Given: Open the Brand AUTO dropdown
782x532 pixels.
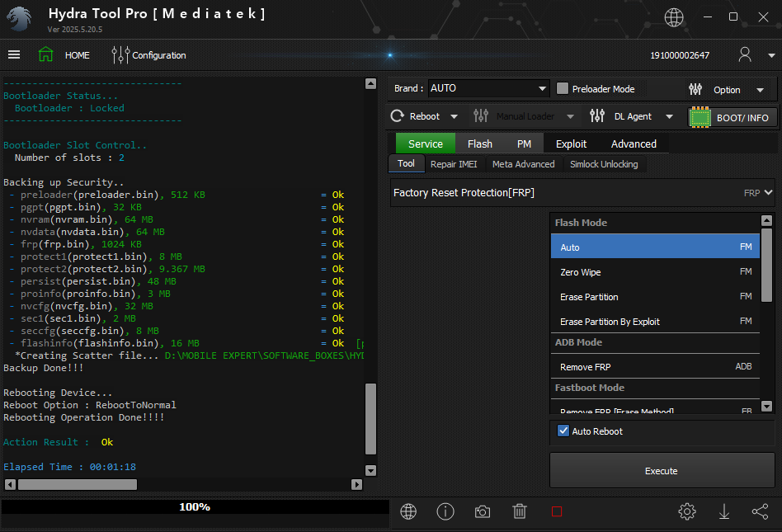Looking at the screenshot, I should pos(488,88).
